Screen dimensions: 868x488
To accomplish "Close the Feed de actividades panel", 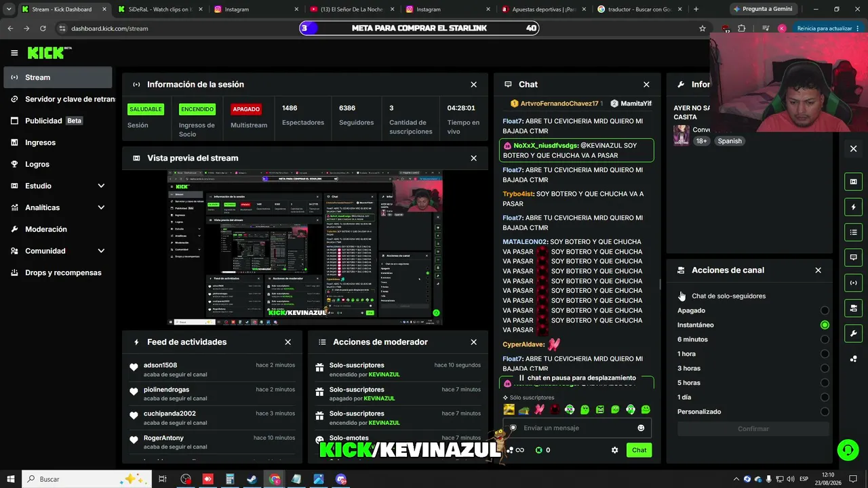I will 288,342.
